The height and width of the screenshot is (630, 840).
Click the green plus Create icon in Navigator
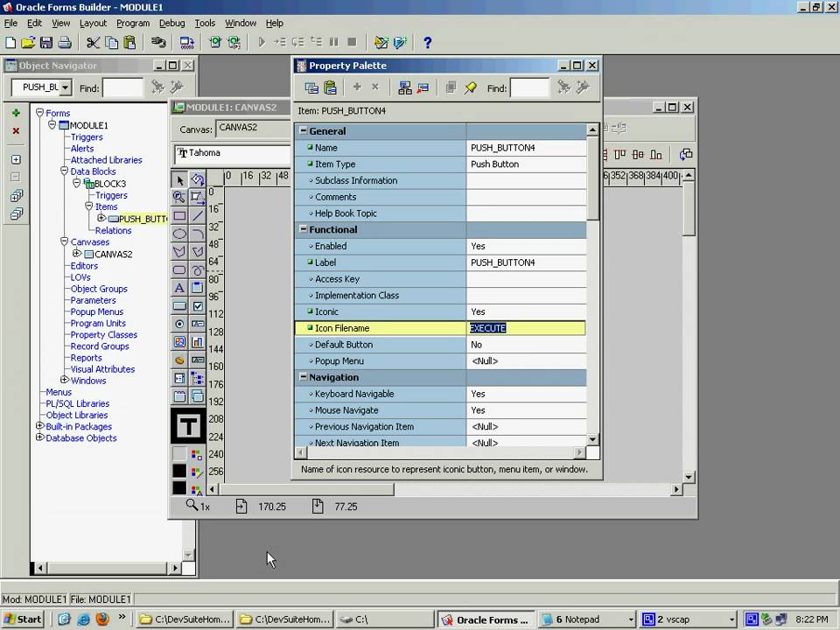click(x=16, y=113)
